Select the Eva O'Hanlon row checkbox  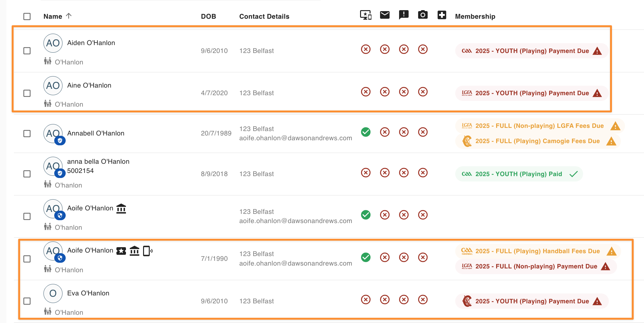click(x=27, y=301)
